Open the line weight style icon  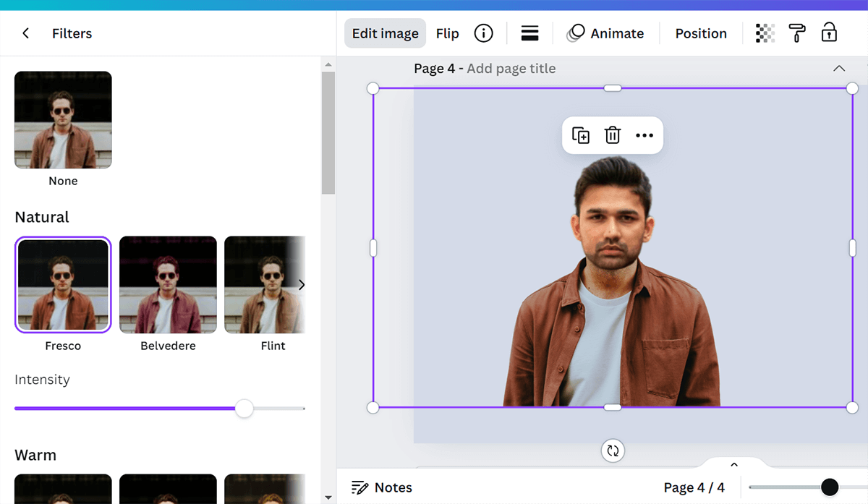pyautogui.click(x=529, y=33)
